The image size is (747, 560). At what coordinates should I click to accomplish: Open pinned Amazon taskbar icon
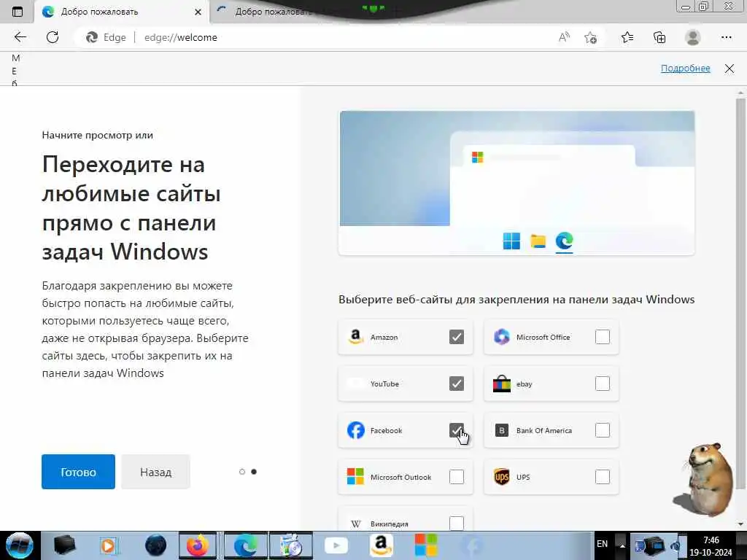click(381, 545)
